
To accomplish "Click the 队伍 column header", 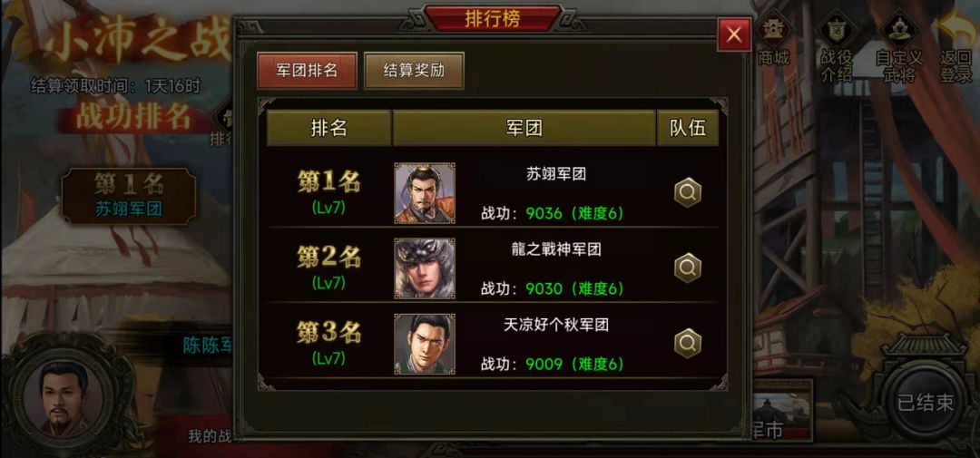I will pos(688,128).
